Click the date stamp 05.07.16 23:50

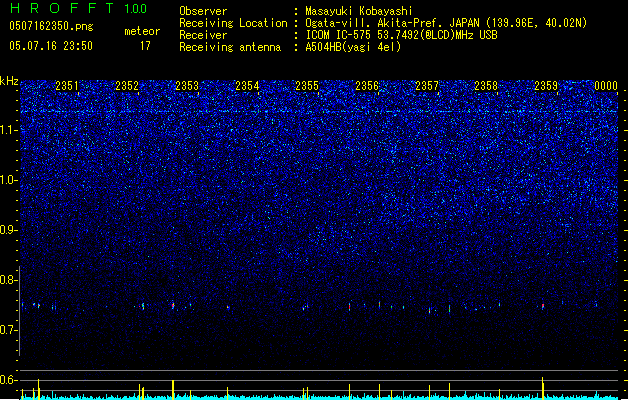(51, 46)
